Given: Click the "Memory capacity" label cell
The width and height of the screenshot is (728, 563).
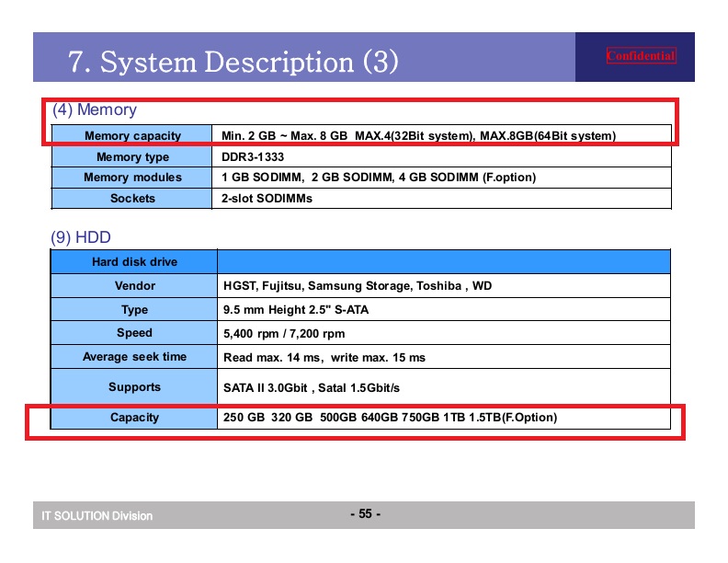Looking at the screenshot, I should click(x=132, y=136).
